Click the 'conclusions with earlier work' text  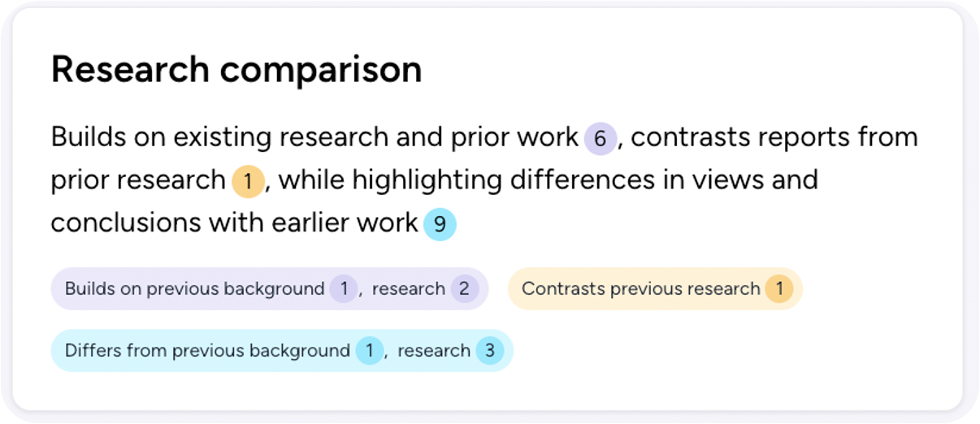(x=234, y=223)
